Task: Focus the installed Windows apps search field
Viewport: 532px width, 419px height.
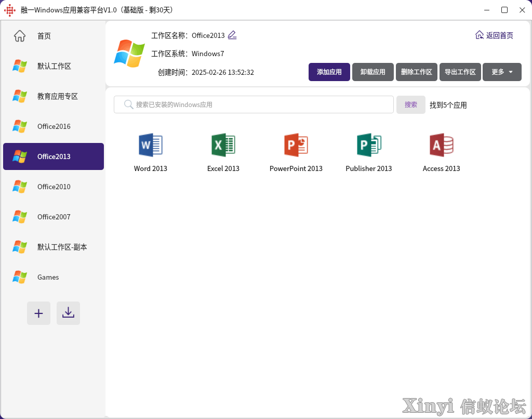Action: click(254, 104)
